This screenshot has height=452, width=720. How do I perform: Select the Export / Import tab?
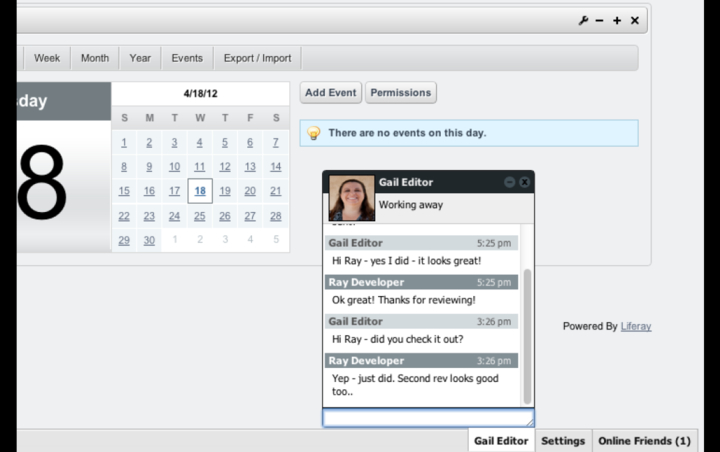click(x=257, y=58)
